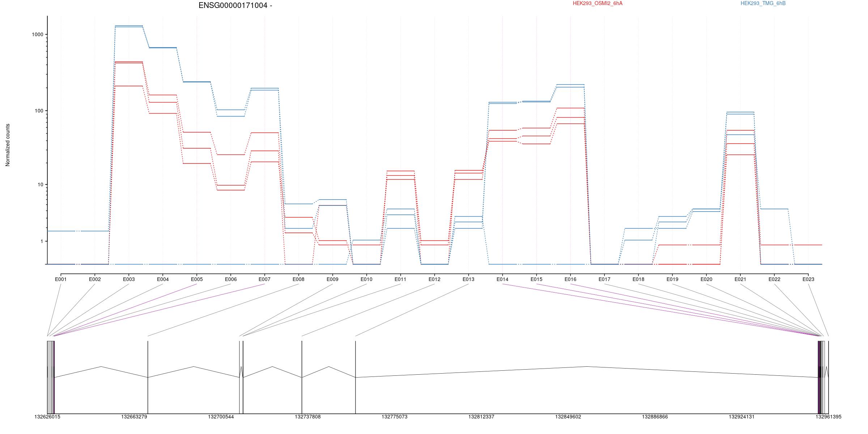Screen dimensions: 868x434
Task: Click the 100 y-axis tick label
Action: [39, 111]
